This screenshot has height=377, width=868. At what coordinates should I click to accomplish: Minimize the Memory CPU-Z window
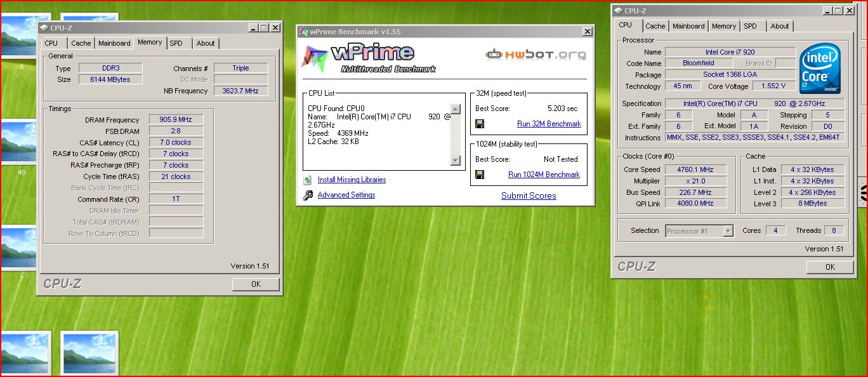tap(253, 28)
